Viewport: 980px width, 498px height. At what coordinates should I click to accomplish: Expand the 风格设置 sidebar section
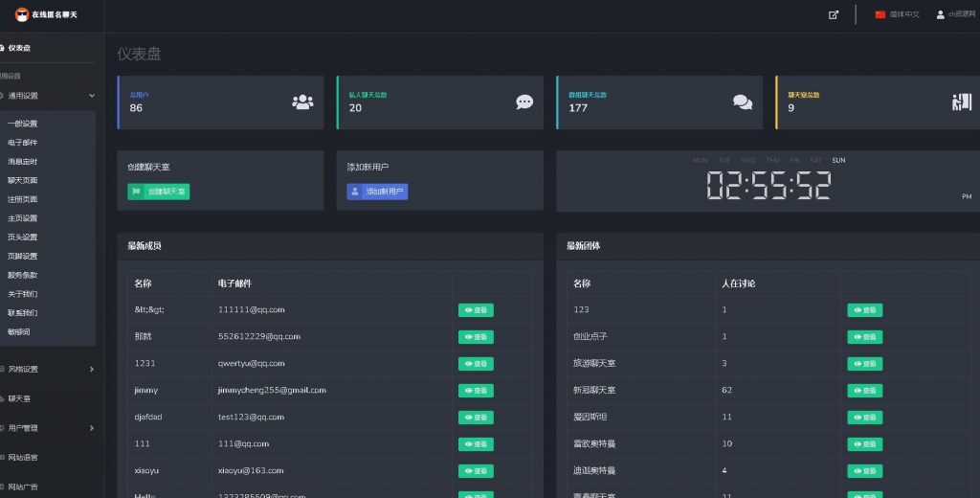pyautogui.click(x=92, y=369)
